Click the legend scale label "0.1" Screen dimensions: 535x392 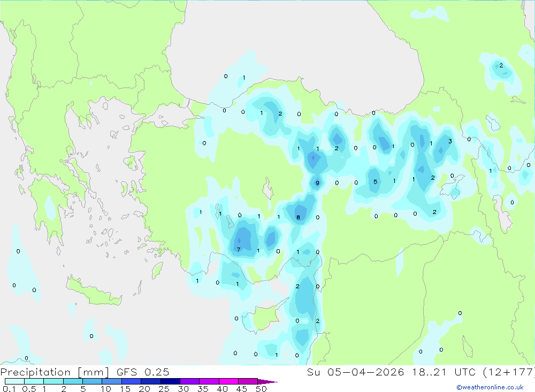tap(9, 389)
